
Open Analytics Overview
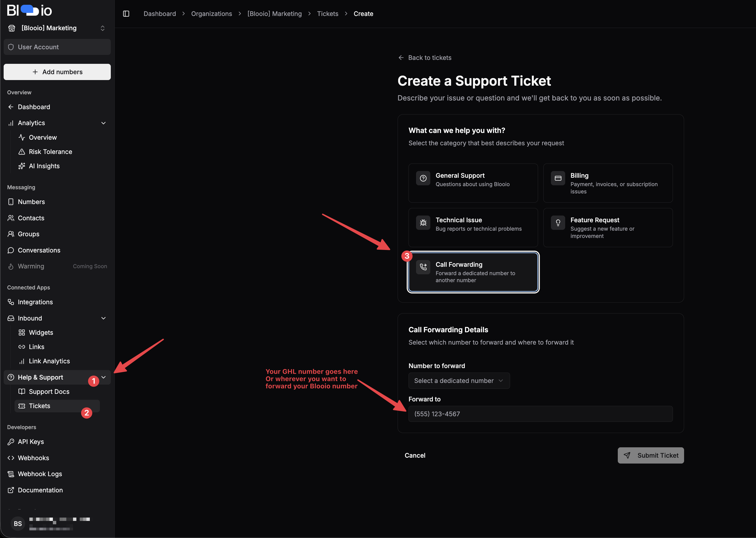(x=43, y=137)
